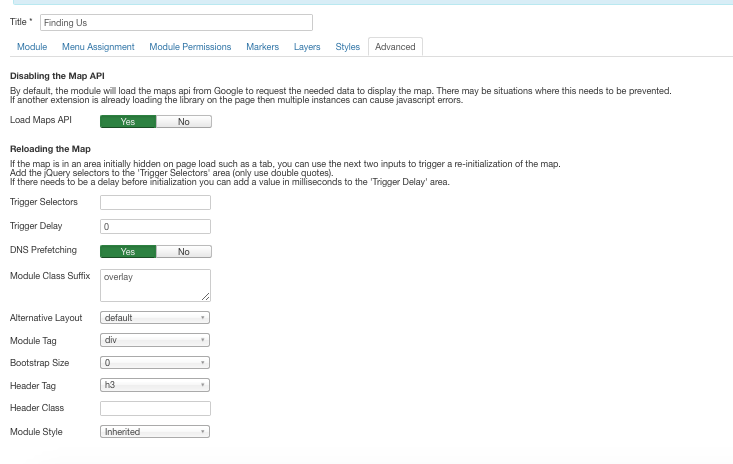This screenshot has width=733, height=464.
Task: Click the 'Load Maps API' label
Action: 41,120
